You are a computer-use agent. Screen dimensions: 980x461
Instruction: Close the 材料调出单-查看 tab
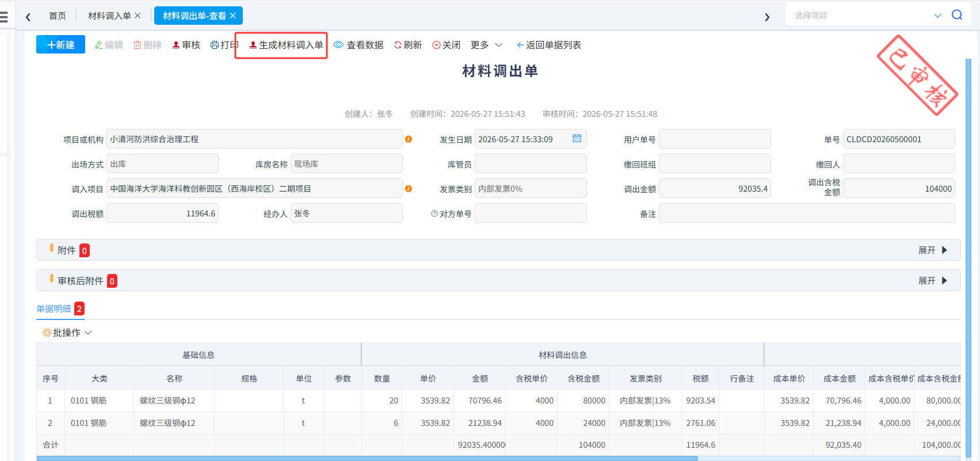pos(233,16)
